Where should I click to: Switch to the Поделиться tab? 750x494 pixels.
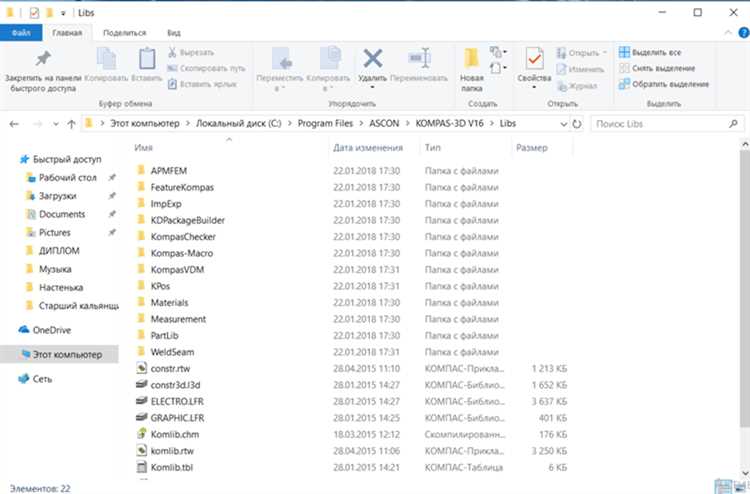click(124, 33)
